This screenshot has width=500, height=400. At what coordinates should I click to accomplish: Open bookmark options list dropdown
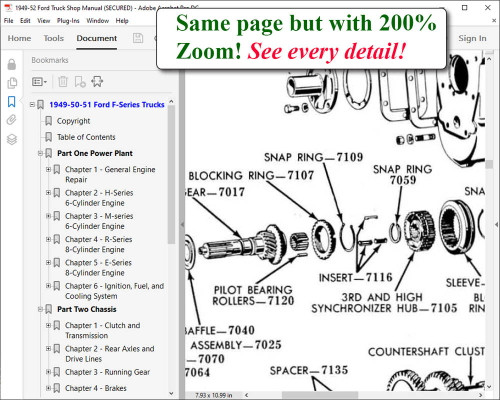point(39,82)
